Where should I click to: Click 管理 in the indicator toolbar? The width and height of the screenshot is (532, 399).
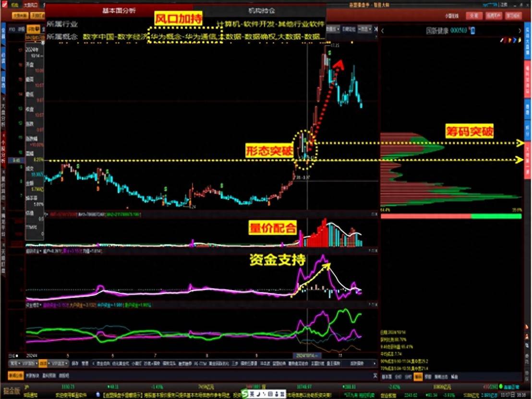click(85, 364)
